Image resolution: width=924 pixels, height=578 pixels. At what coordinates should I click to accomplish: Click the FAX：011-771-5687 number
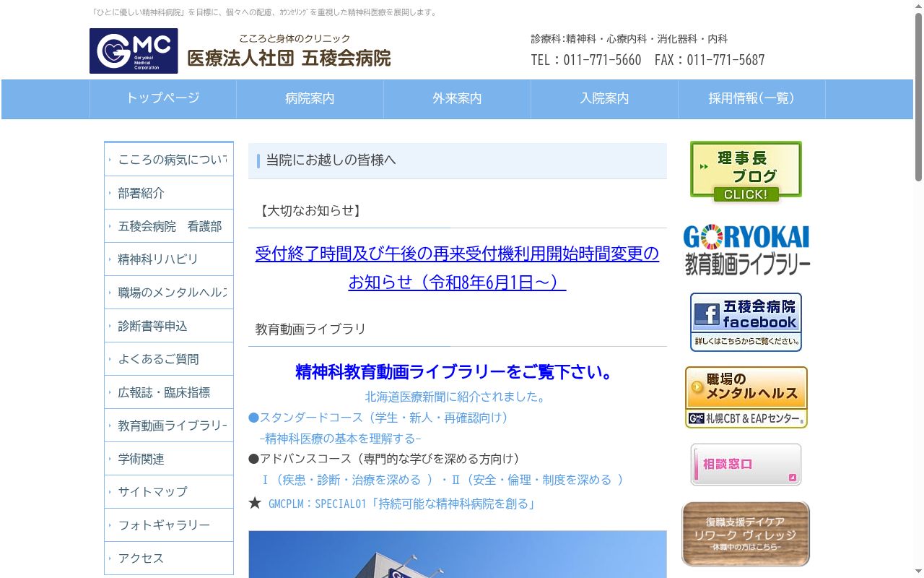(x=710, y=60)
